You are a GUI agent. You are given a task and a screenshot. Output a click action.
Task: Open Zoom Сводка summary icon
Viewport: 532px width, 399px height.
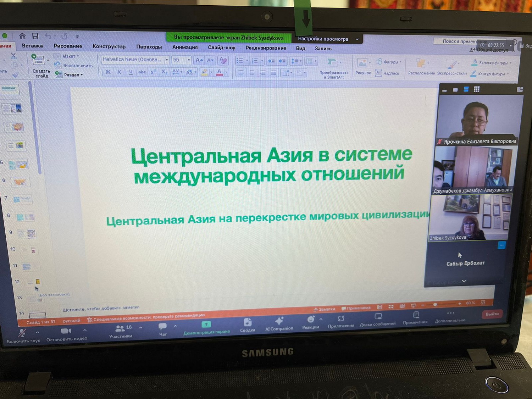248,322
